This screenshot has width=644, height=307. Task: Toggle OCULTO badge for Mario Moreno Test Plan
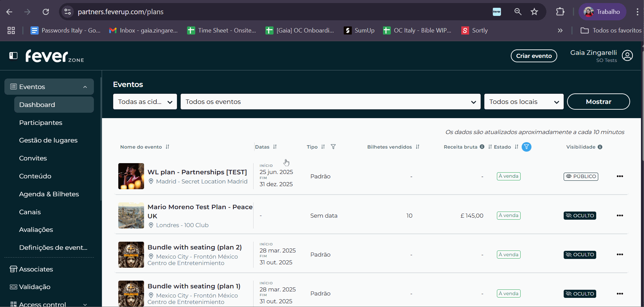(580, 216)
